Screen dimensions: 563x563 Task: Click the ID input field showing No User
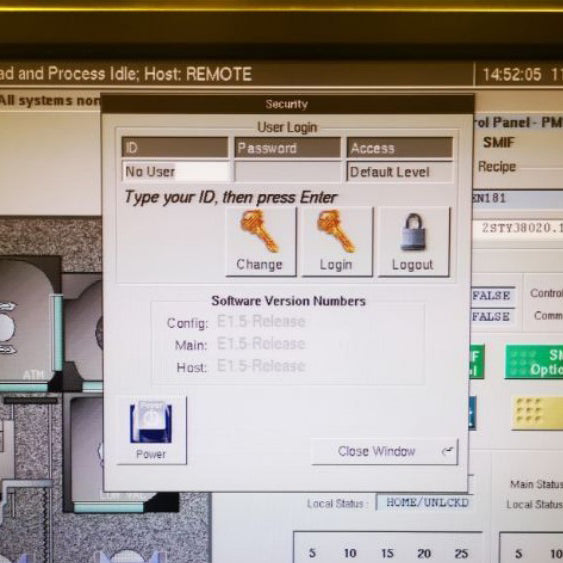[176, 172]
